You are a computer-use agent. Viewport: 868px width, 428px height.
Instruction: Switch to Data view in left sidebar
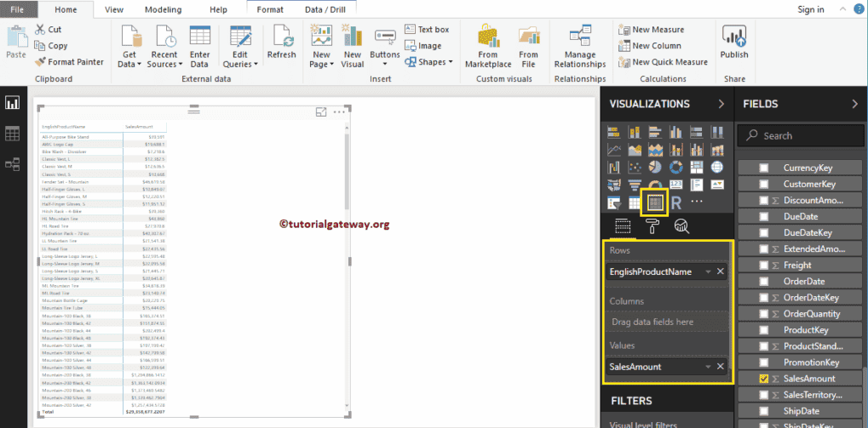(12, 134)
